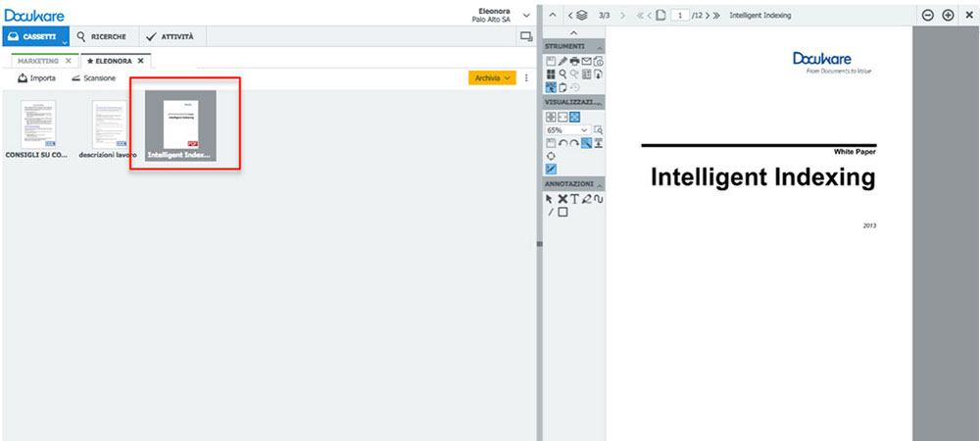Image resolution: width=980 pixels, height=441 pixels.
Task: Collapse the toolbar with top chevron above Strumenti
Action: 573,33
